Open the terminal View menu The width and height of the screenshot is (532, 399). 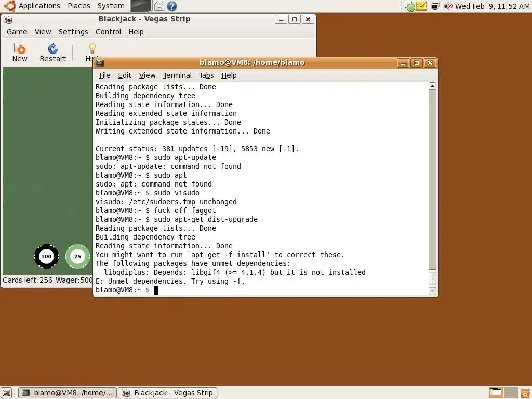click(147, 75)
